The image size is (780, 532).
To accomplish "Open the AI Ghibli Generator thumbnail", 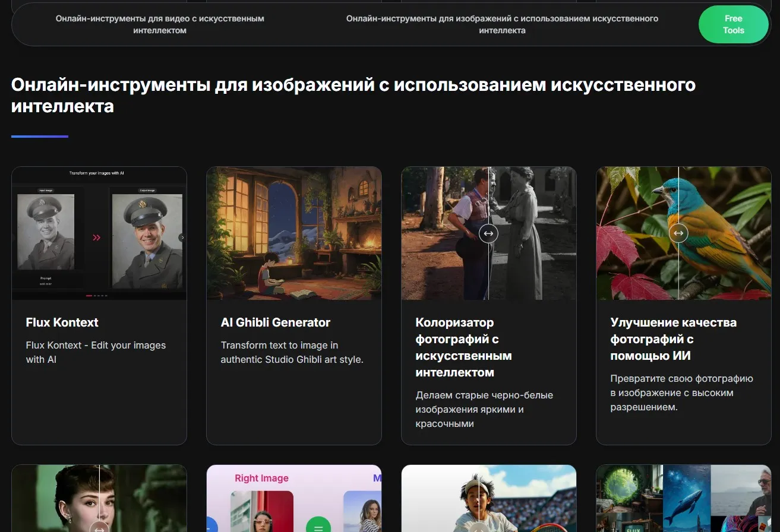I will point(294,233).
